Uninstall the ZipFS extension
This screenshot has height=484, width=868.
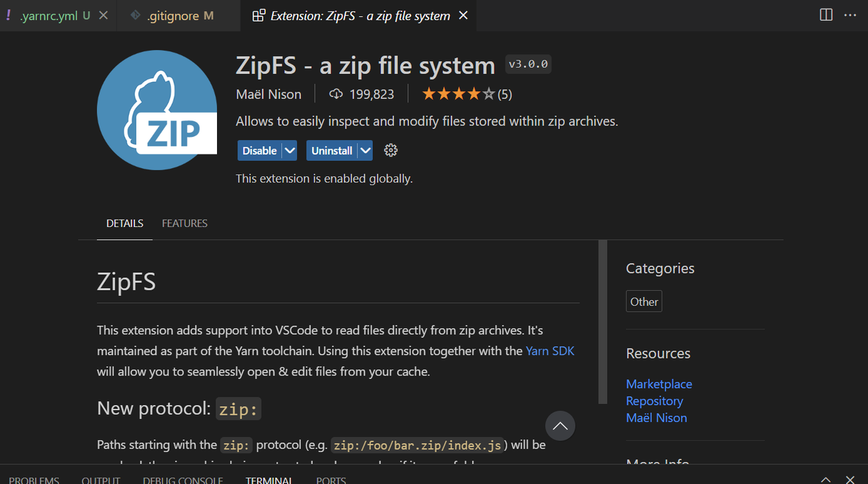tap(332, 150)
